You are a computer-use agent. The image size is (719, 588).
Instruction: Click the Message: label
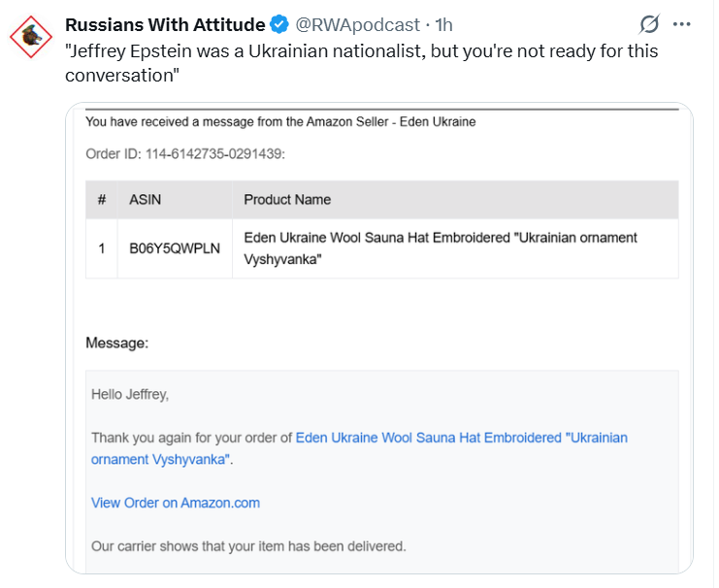(117, 343)
